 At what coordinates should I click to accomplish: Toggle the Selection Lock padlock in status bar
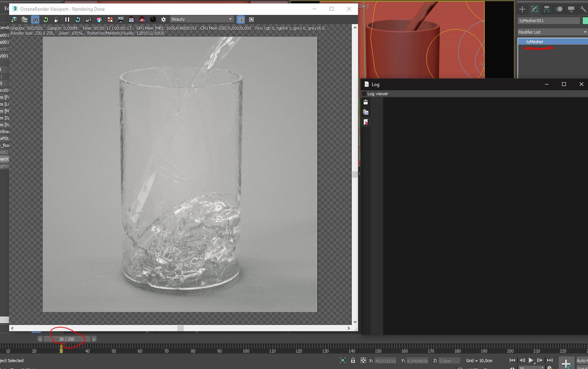tap(353, 360)
